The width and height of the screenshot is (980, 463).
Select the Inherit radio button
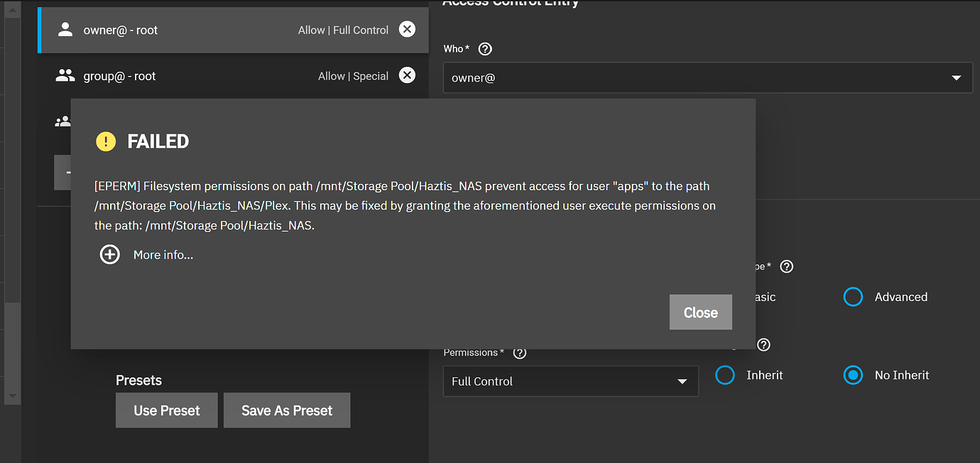coord(725,375)
